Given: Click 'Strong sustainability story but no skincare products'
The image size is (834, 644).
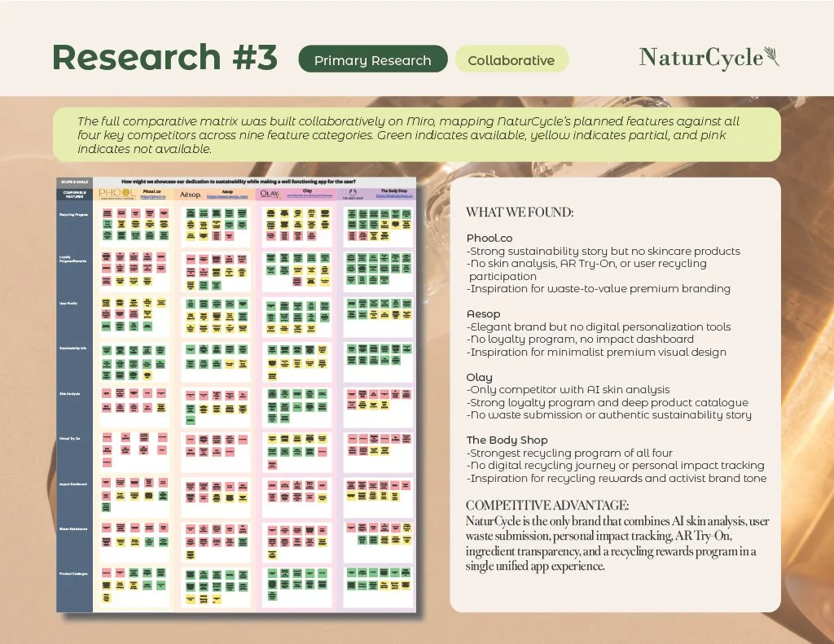Looking at the screenshot, I should point(604,251).
